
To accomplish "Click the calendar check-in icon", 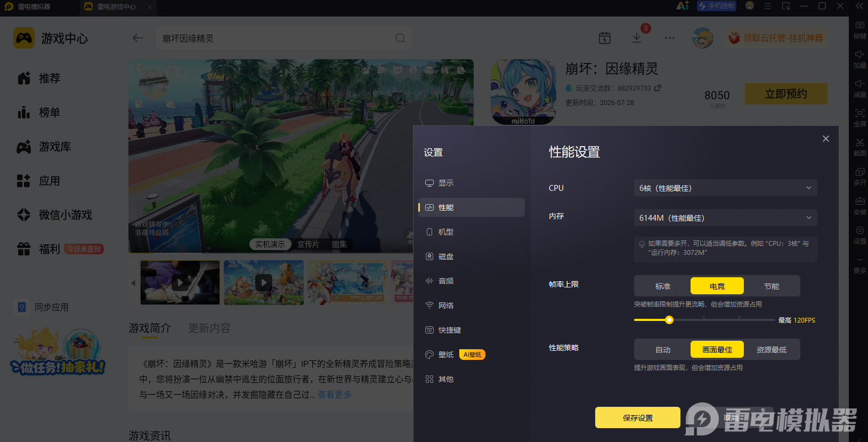I will (605, 38).
